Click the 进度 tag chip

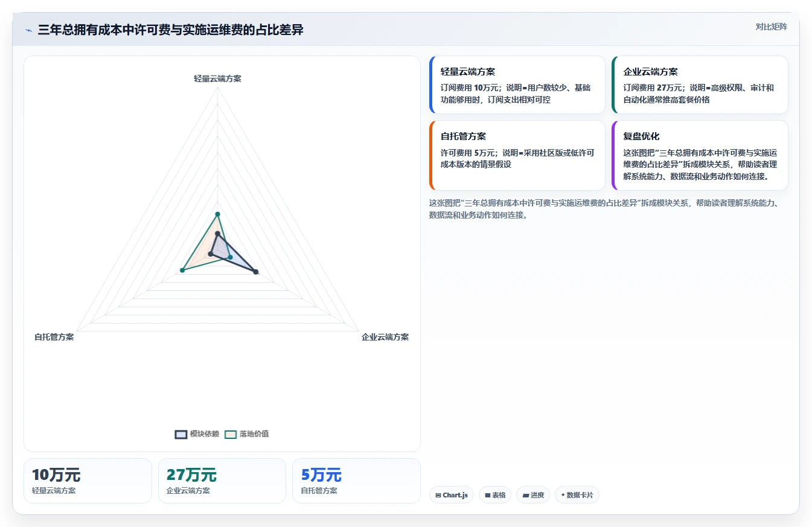(x=533, y=495)
